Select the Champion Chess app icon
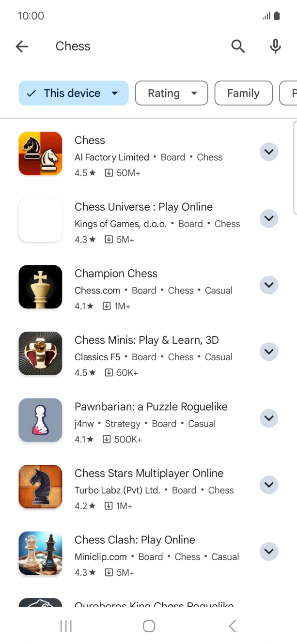297x644 pixels. pyautogui.click(x=40, y=287)
